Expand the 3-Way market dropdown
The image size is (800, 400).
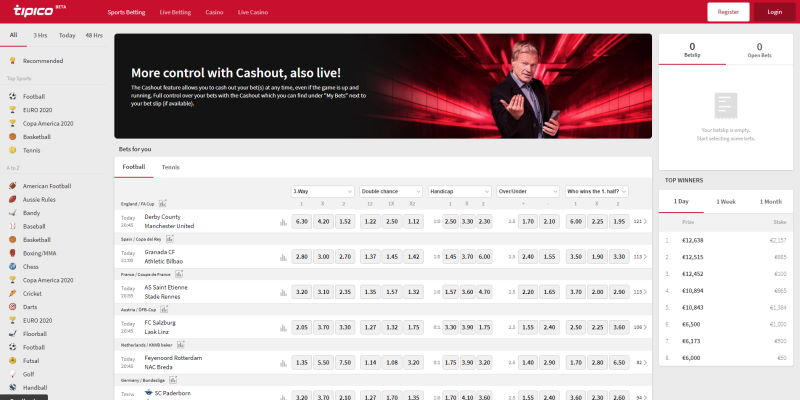322,190
